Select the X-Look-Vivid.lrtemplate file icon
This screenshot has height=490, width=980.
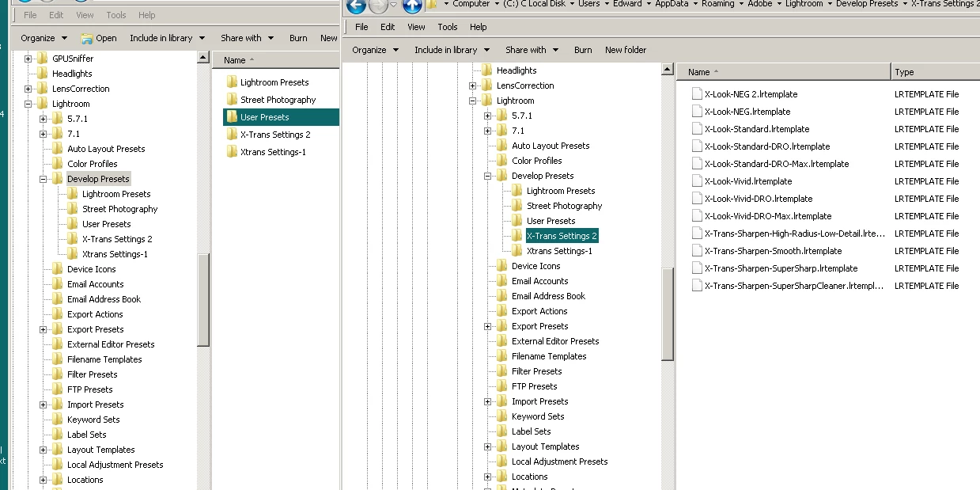tap(697, 181)
